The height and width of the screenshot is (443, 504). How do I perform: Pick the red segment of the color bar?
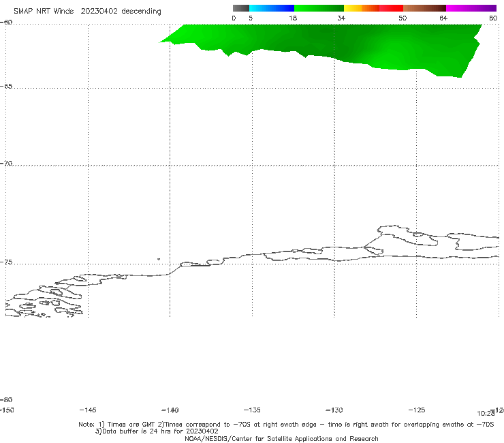(x=391, y=8)
